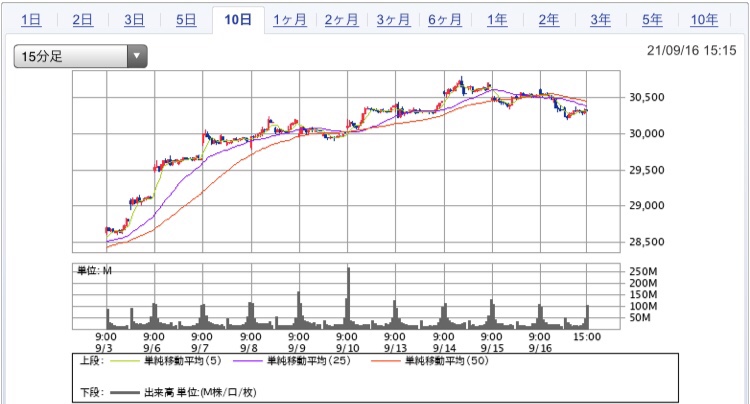Click the 出来高 volume legend entry

click(x=200, y=393)
